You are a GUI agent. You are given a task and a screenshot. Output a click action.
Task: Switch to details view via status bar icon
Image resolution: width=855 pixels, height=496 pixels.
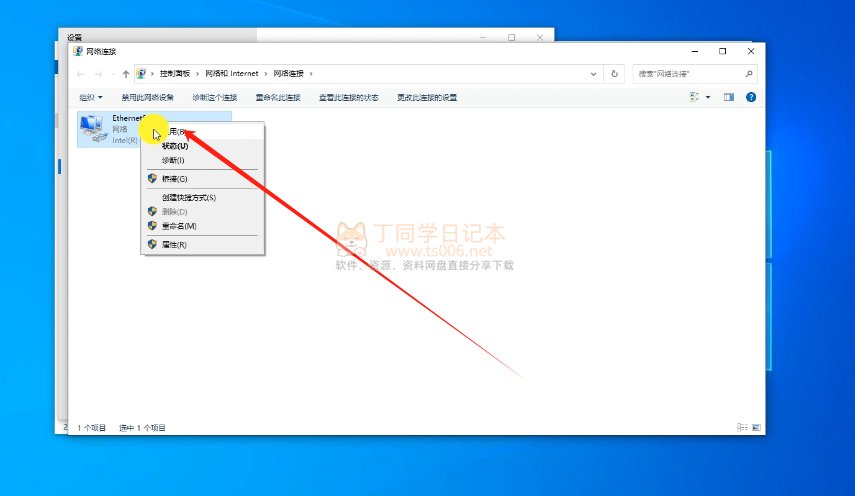coord(742,427)
